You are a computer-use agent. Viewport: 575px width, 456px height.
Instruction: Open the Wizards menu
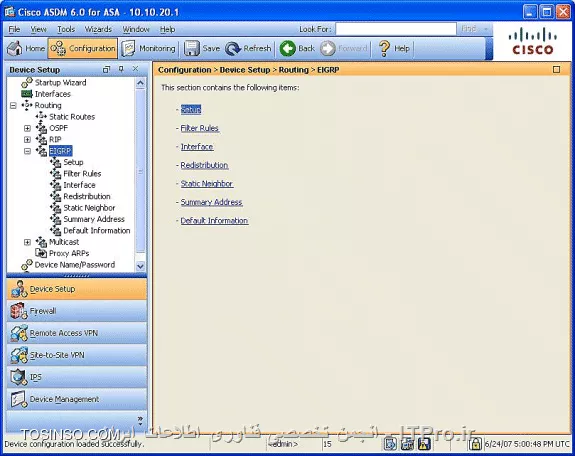(98, 29)
